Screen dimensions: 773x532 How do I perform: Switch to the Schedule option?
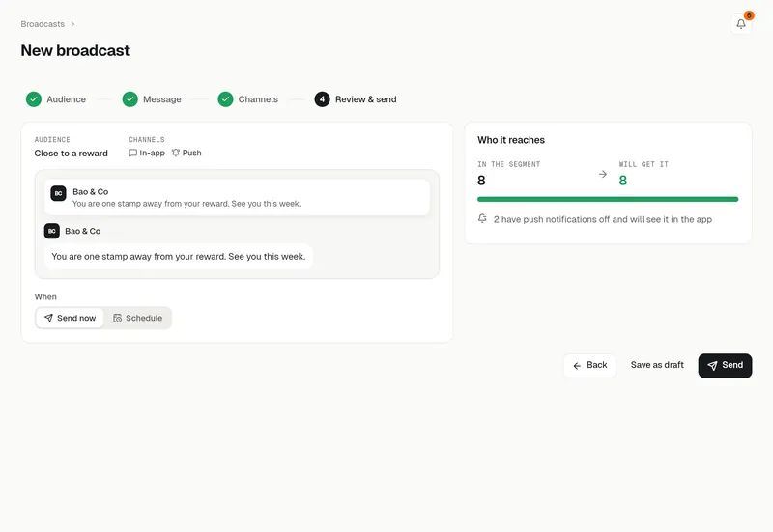point(137,318)
